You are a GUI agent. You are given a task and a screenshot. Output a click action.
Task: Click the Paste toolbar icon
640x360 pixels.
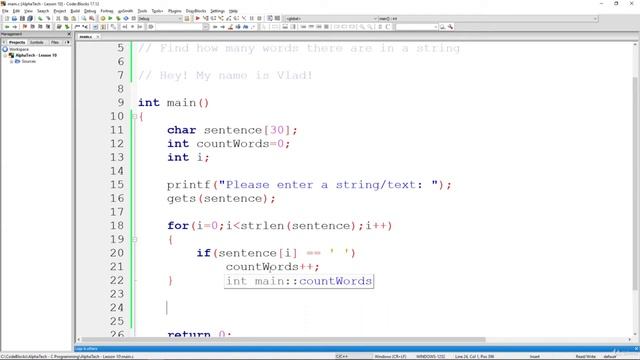(73, 18)
